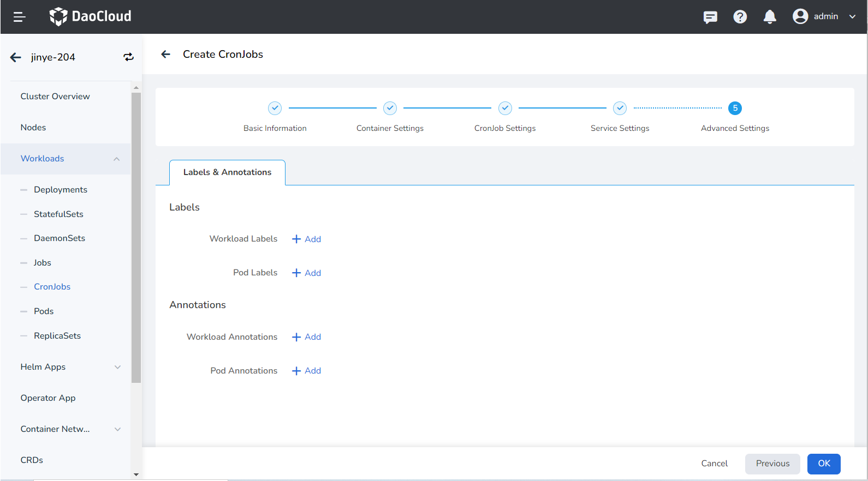Image resolution: width=868 pixels, height=481 pixels.
Task: Click the OK button
Action: 824,464
